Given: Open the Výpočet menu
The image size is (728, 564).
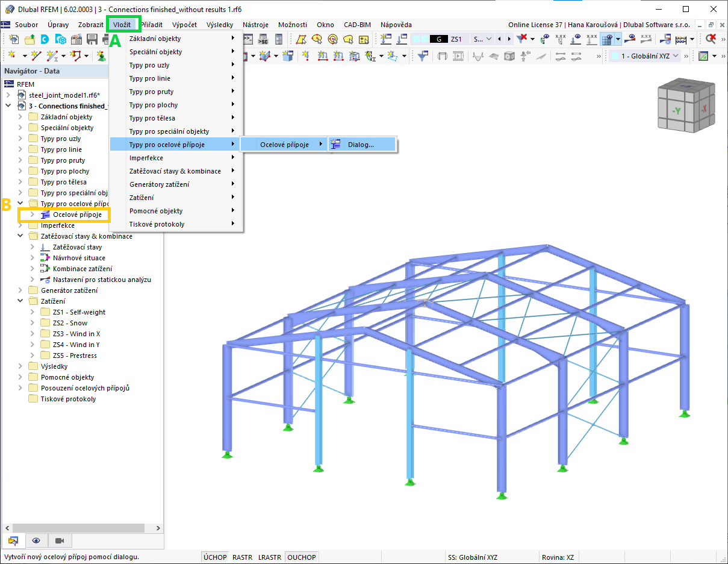Looking at the screenshot, I should [184, 25].
